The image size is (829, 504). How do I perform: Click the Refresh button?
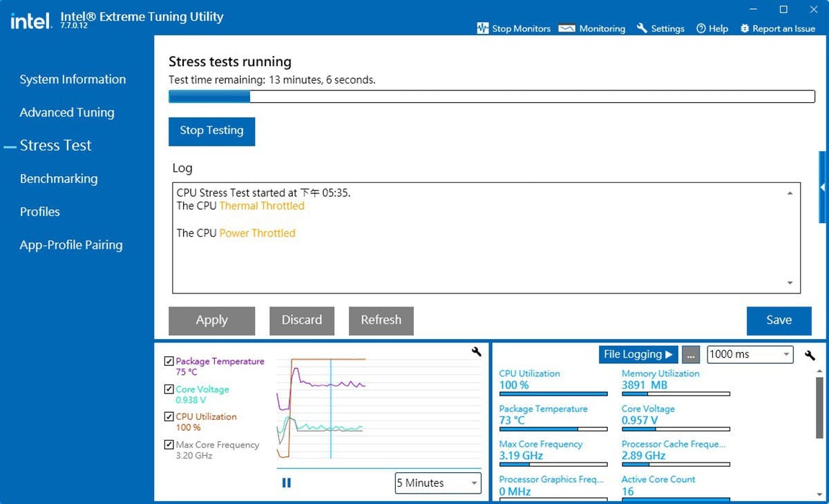tap(381, 320)
